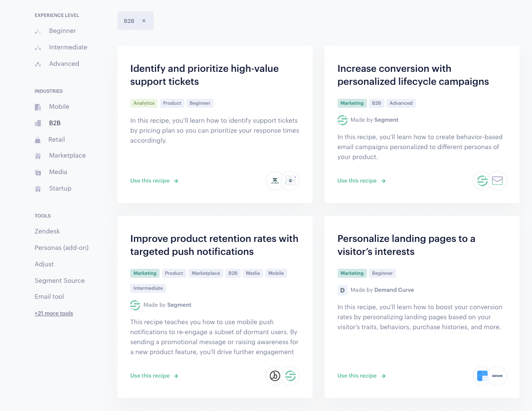Click the email envelope icon on lifecycle card
The width and height of the screenshot is (532, 411).
pos(498,181)
